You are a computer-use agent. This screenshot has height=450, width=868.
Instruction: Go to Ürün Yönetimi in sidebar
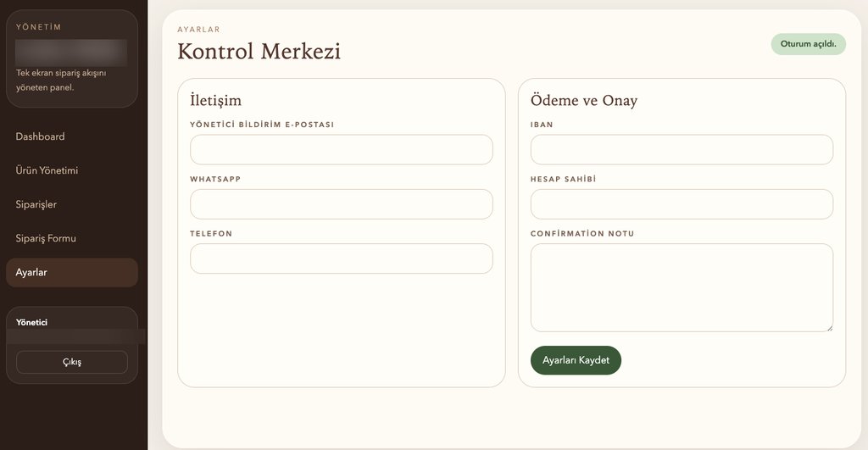point(47,170)
